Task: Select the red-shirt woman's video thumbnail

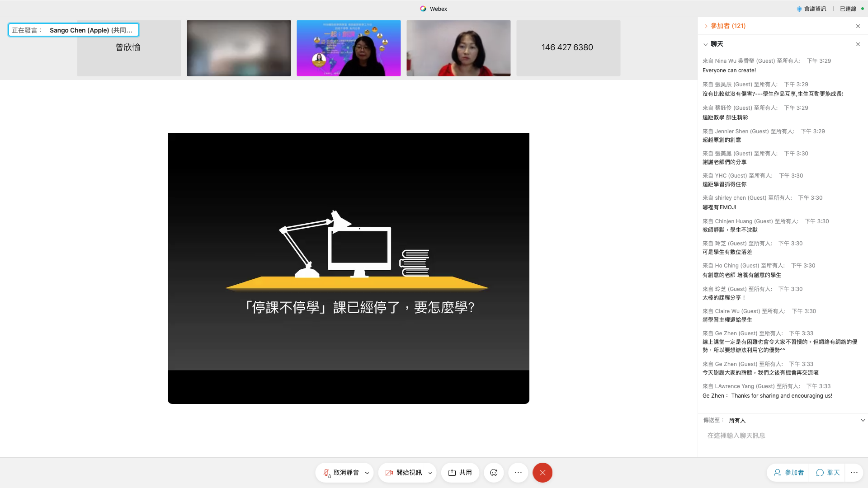Action: point(458,48)
